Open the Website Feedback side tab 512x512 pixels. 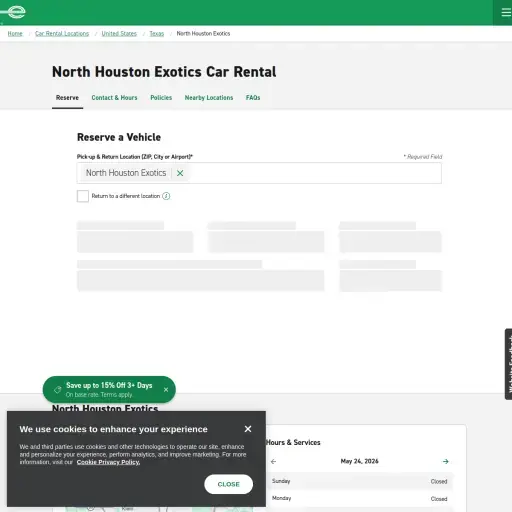pyautogui.click(x=508, y=364)
